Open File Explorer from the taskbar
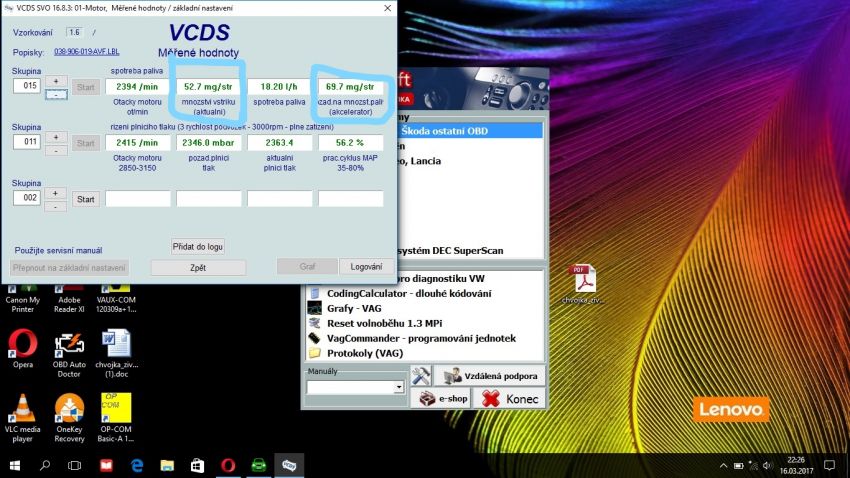Viewport: 850px width, 478px height. point(167,465)
